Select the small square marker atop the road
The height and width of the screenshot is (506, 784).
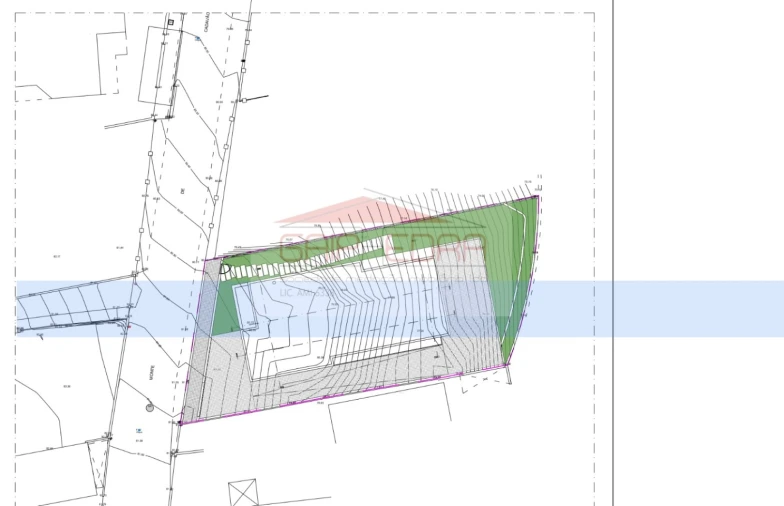click(x=171, y=21)
